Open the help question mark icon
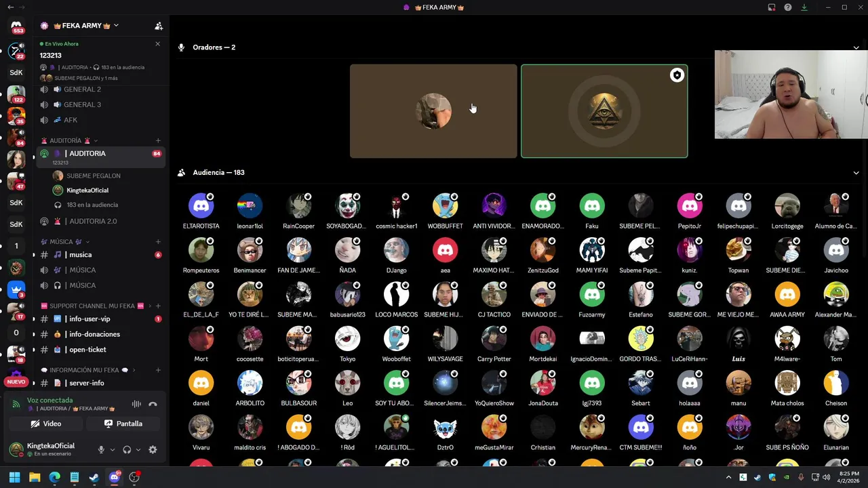Image resolution: width=868 pixels, height=488 pixels. point(788,7)
